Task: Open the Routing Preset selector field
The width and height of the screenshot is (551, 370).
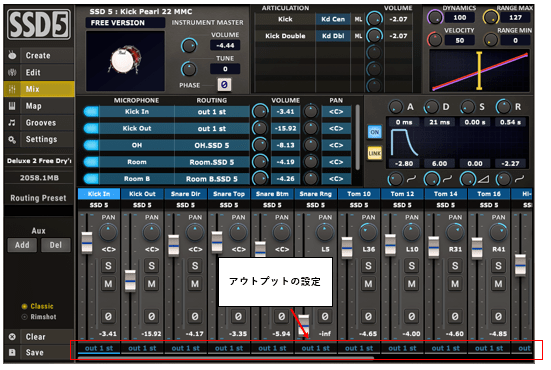Action: [x=39, y=211]
